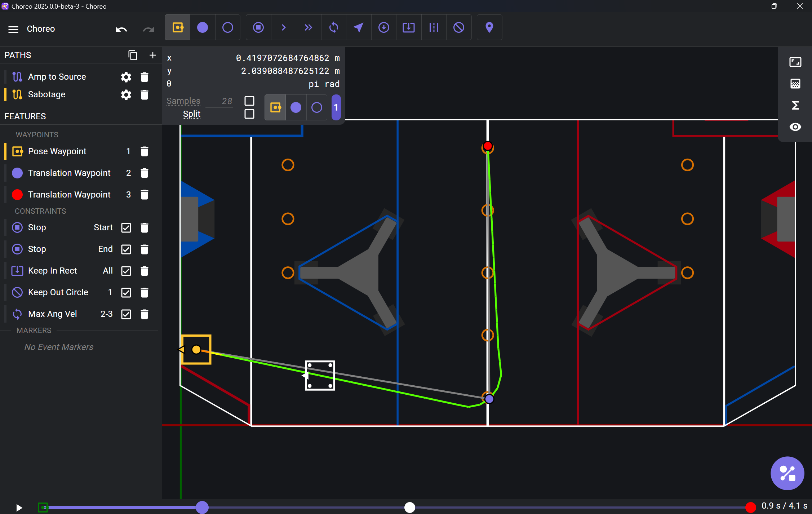Click the generate path floating button
Screen dimensions: 812x514
coord(787,473)
